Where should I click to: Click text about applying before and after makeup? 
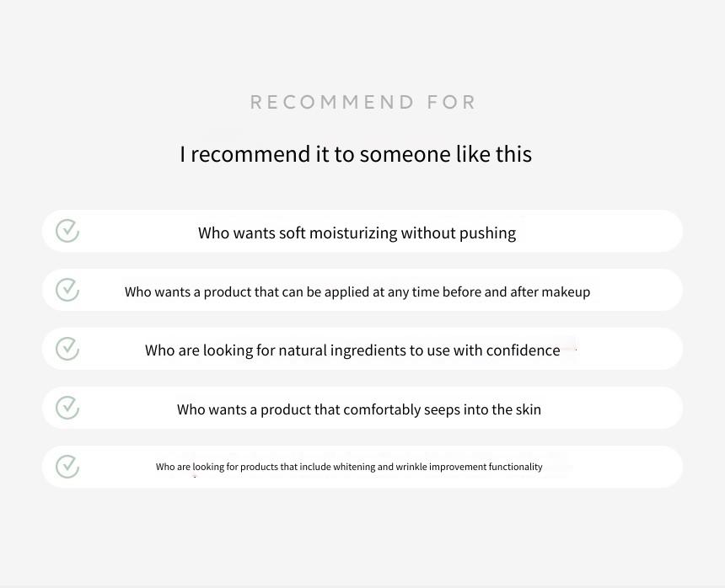click(x=357, y=292)
